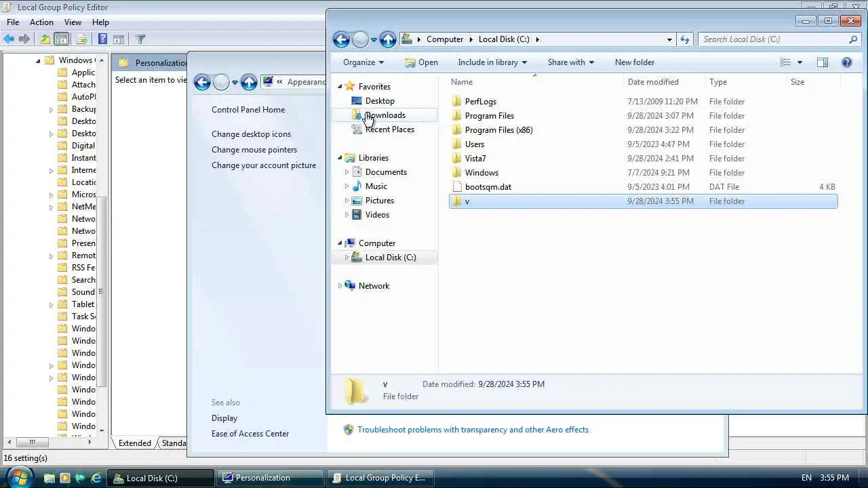
Task: Click Control Panel Home link
Action: pyautogui.click(x=248, y=110)
